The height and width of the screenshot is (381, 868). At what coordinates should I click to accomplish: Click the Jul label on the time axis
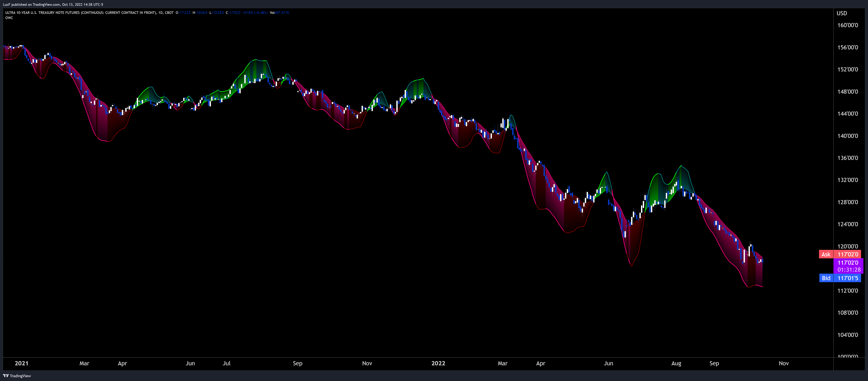pyautogui.click(x=226, y=363)
